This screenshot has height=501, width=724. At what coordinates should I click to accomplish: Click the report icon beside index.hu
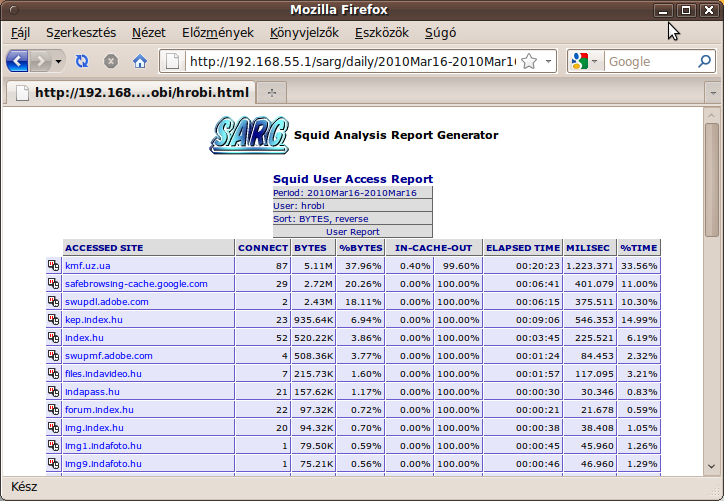[53, 338]
